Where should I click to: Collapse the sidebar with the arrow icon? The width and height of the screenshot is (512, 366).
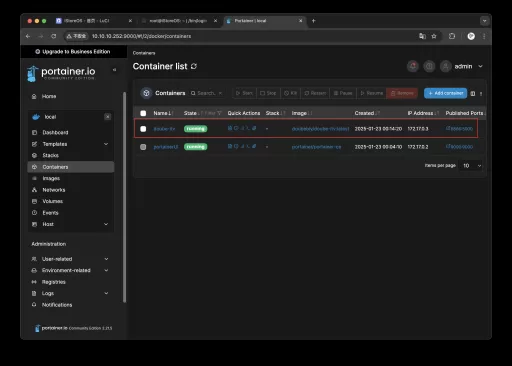(x=114, y=70)
